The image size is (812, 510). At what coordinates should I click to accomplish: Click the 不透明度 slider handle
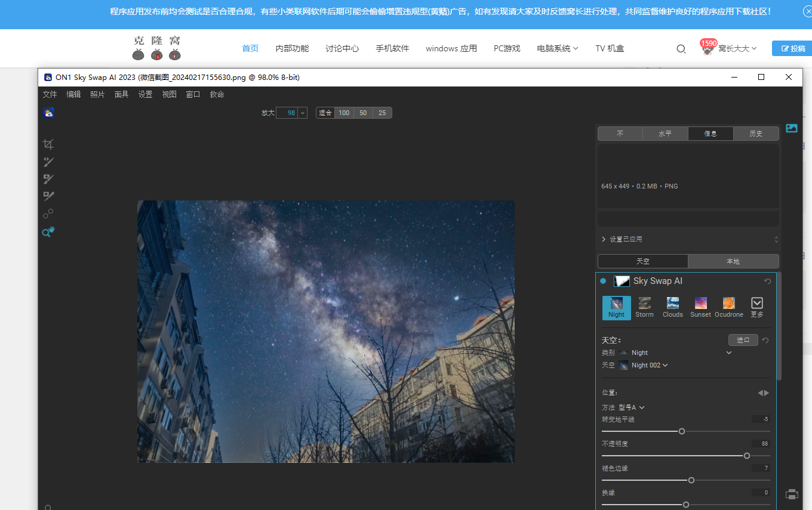[747, 456]
